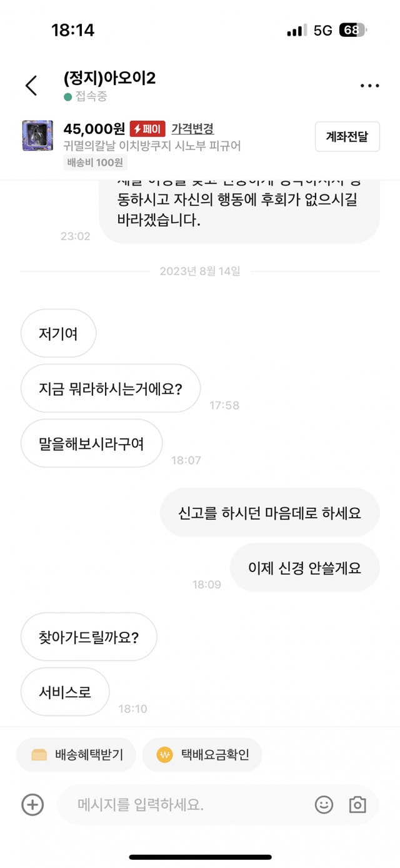Viewport: 400px width, 868px height.
Task: Select the 지금 뭐라하시는거에요? message
Action: (111, 388)
